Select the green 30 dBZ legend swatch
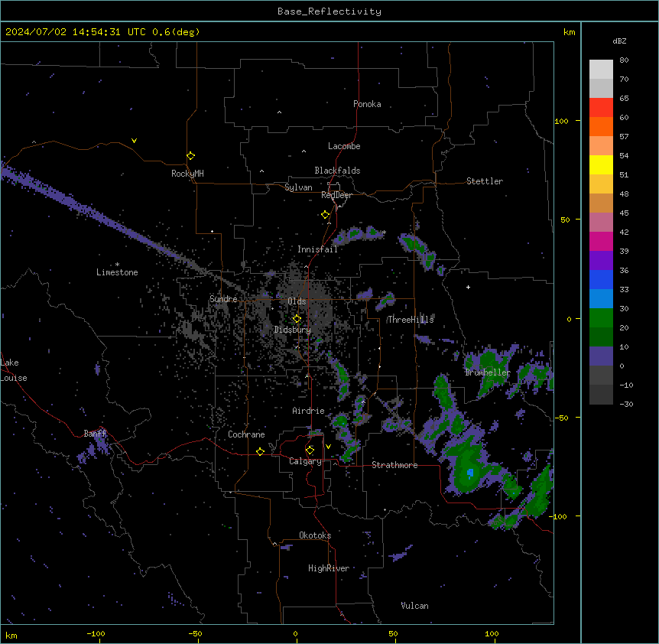659x644 pixels. pos(601,318)
